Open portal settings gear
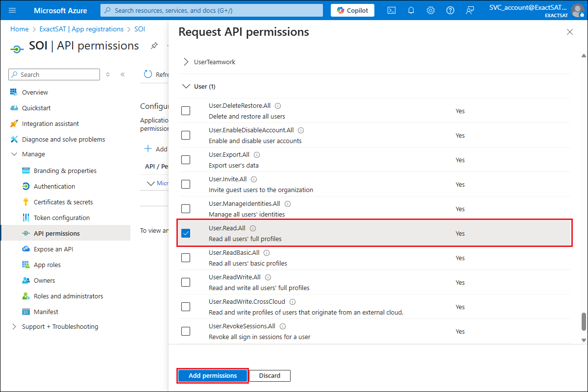Viewport: 588px width, 392px height. click(x=431, y=10)
